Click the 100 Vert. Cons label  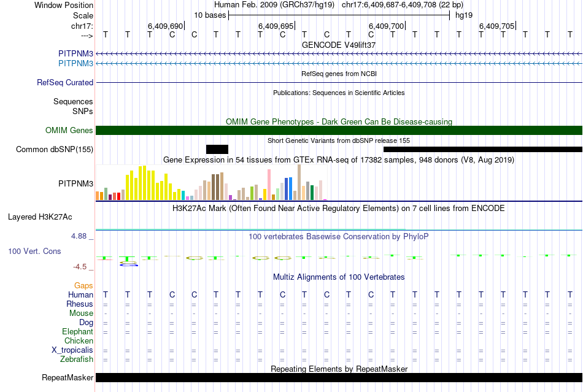click(34, 251)
